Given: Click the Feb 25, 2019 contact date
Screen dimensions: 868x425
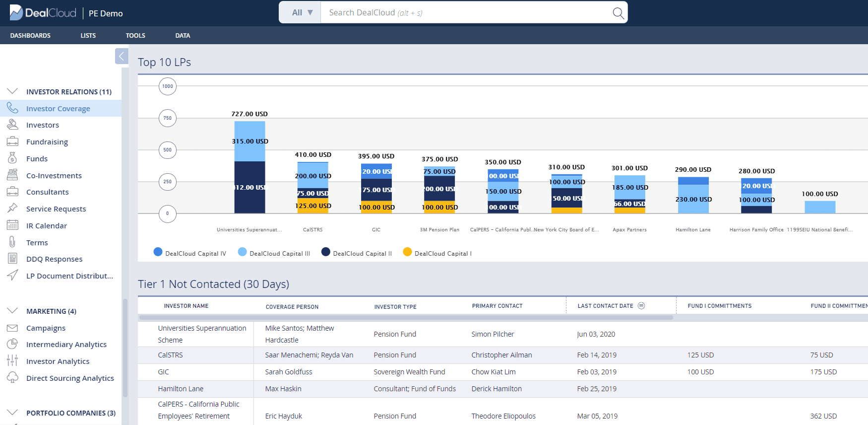Looking at the screenshot, I should click(x=597, y=389).
